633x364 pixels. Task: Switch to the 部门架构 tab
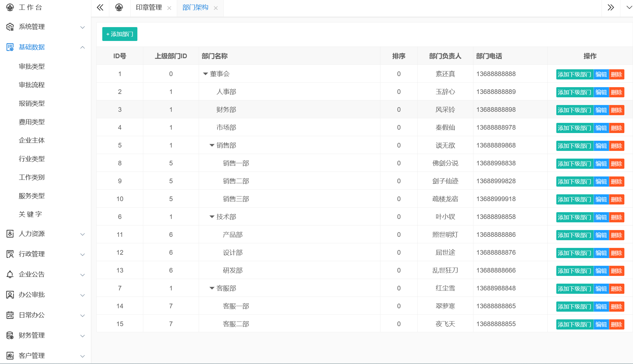(195, 7)
